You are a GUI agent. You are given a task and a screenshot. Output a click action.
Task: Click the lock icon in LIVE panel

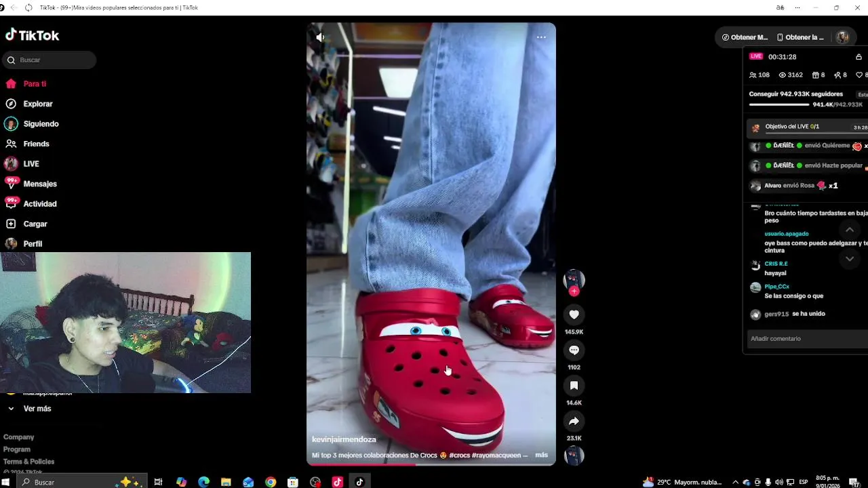[x=859, y=57]
